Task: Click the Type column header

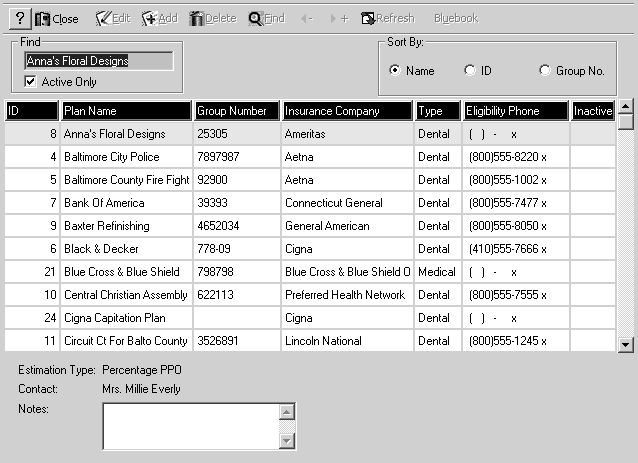Action: 437,111
